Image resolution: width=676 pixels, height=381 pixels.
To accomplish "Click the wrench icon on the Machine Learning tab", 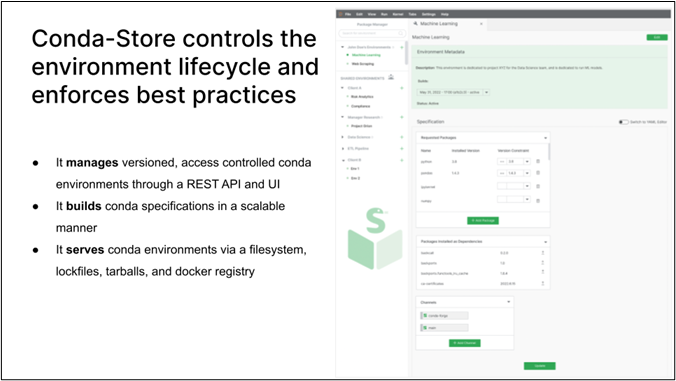I will [x=416, y=24].
